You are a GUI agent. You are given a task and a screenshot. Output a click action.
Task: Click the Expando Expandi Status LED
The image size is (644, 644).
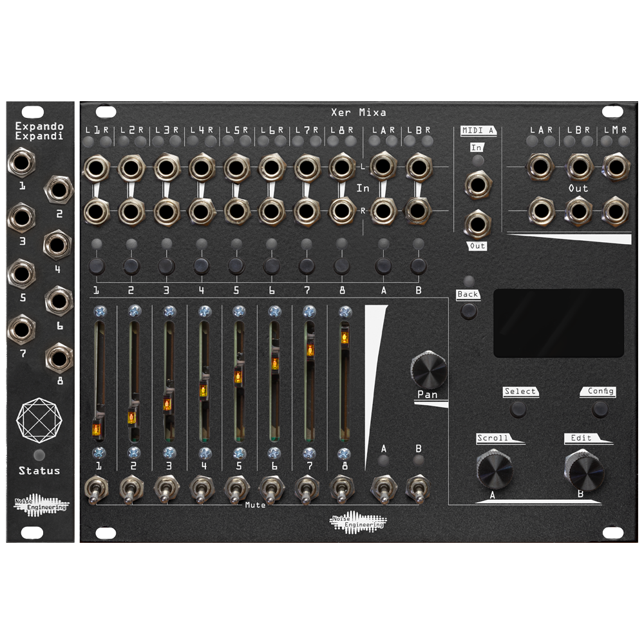click(x=39, y=455)
